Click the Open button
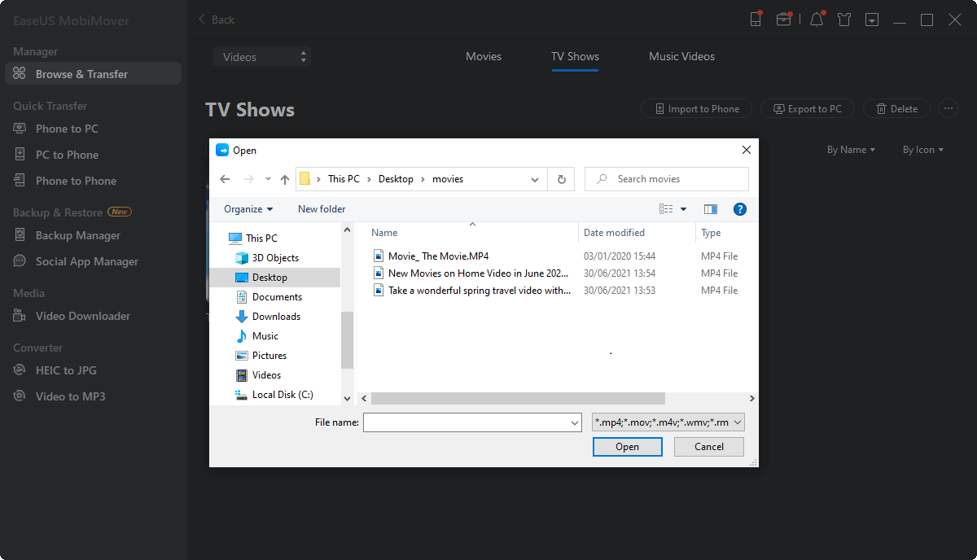Screen dimensions: 977x560 tap(627, 447)
